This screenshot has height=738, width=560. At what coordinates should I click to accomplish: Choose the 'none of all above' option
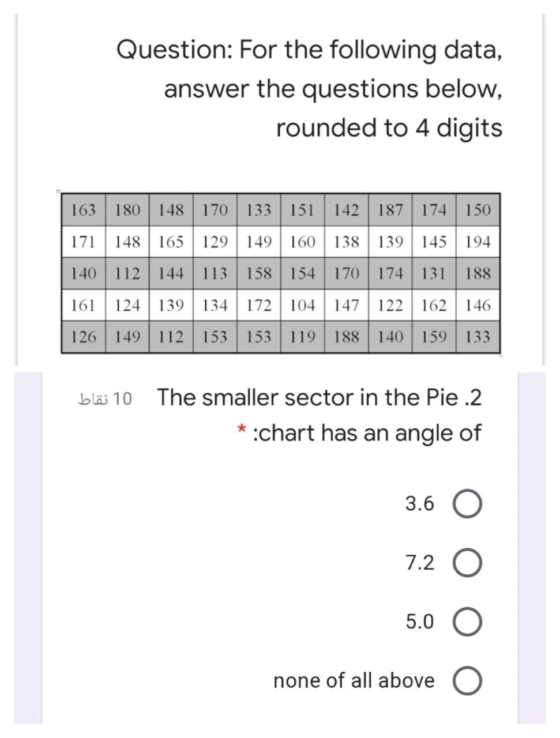(468, 680)
